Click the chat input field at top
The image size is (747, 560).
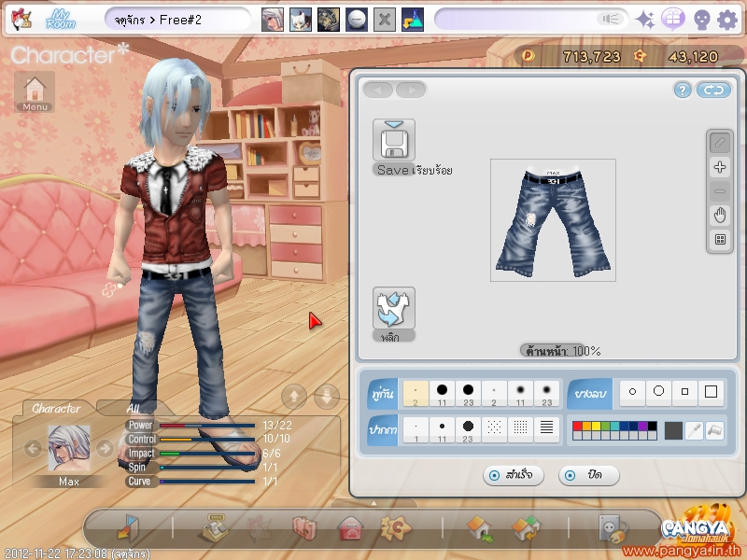[531, 19]
